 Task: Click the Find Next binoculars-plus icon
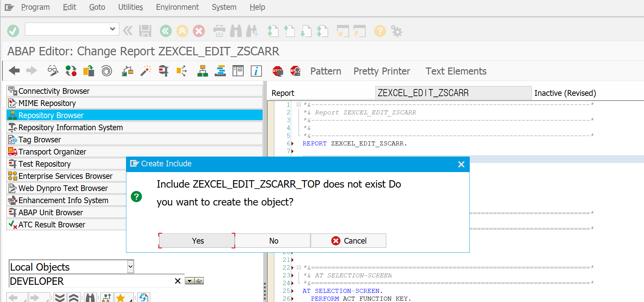click(252, 31)
